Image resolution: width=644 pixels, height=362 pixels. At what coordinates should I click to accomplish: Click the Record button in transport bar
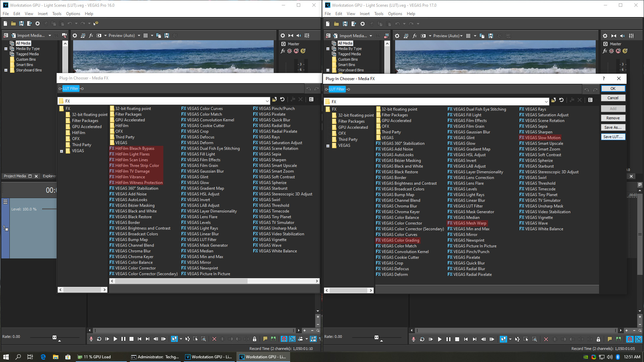pos(91,339)
